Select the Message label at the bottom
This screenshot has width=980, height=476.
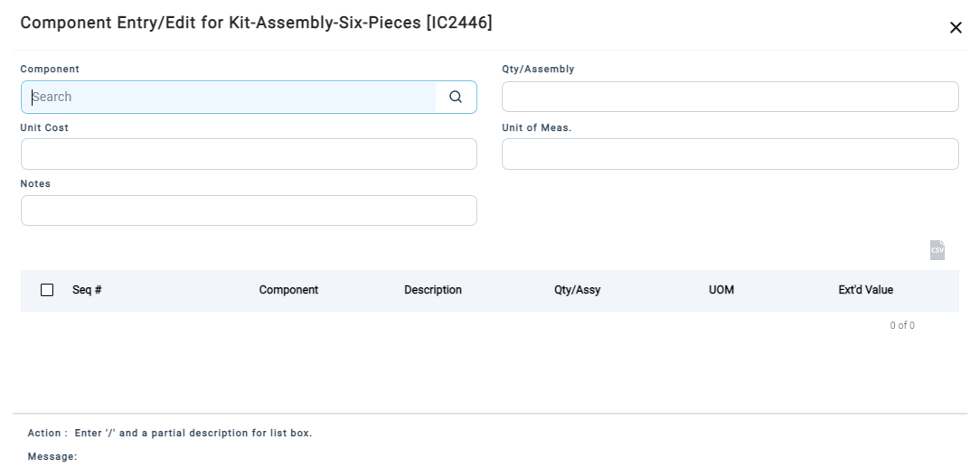[52, 457]
